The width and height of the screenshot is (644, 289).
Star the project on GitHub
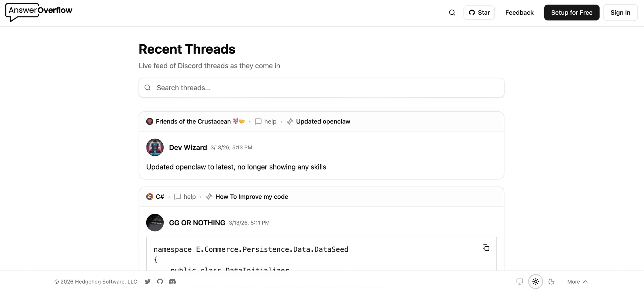pyautogui.click(x=479, y=13)
